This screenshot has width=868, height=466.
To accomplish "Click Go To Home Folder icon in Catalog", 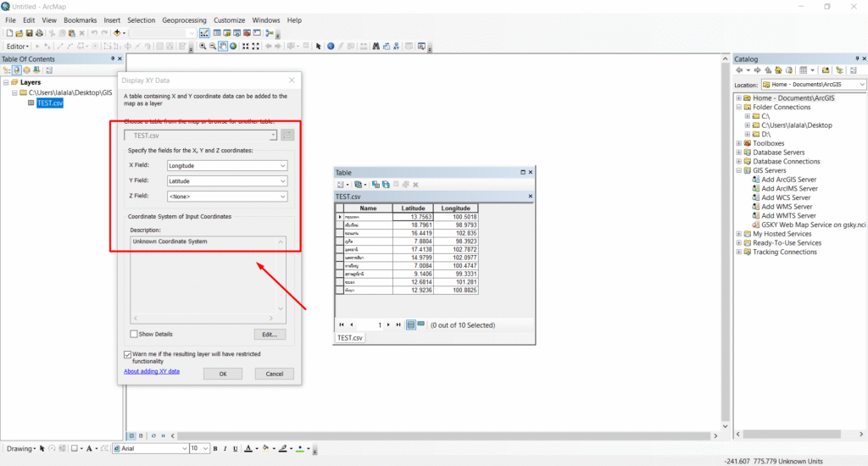I will 778,70.
